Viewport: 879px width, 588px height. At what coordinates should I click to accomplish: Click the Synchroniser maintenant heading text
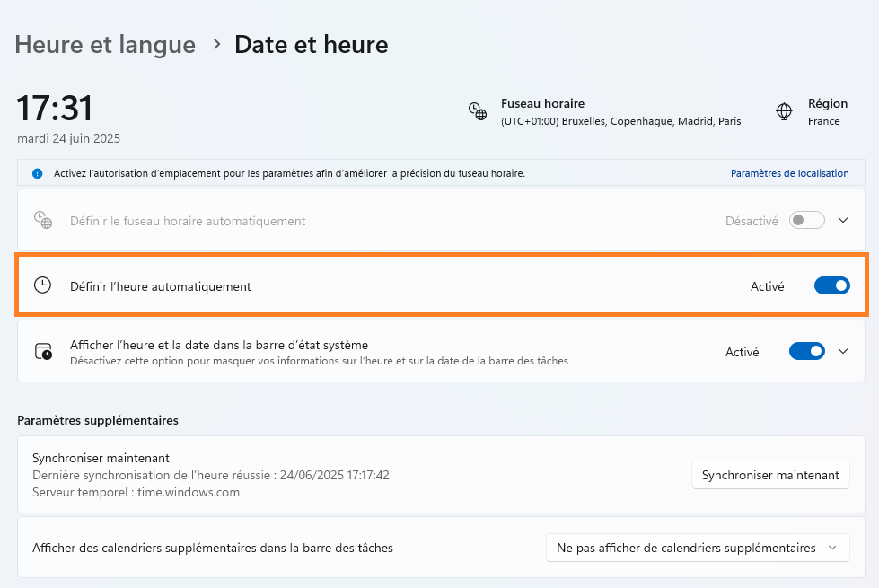coord(101,458)
